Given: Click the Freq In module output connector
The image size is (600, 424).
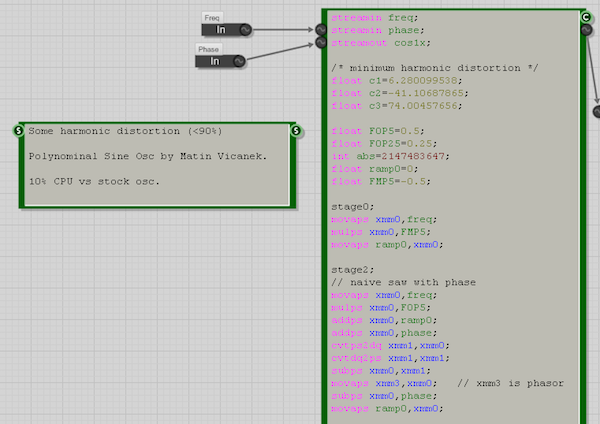Looking at the screenshot, I should pyautogui.click(x=246, y=30).
